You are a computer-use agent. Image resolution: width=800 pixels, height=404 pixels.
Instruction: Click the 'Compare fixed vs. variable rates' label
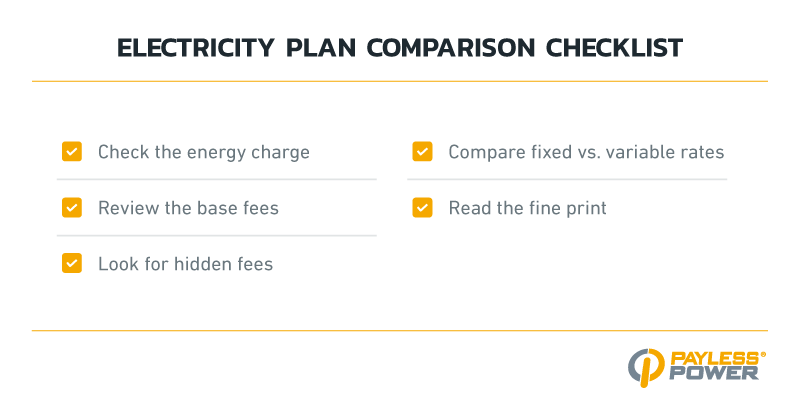pos(586,153)
